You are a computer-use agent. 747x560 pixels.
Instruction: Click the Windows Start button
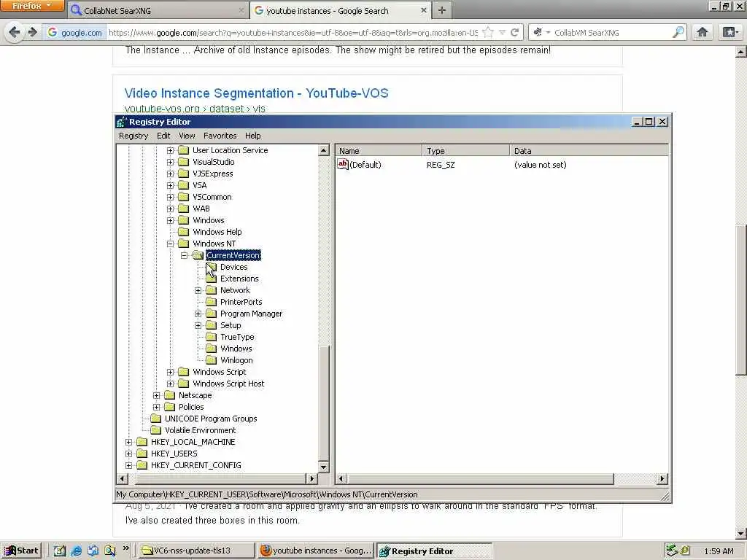[22, 551]
